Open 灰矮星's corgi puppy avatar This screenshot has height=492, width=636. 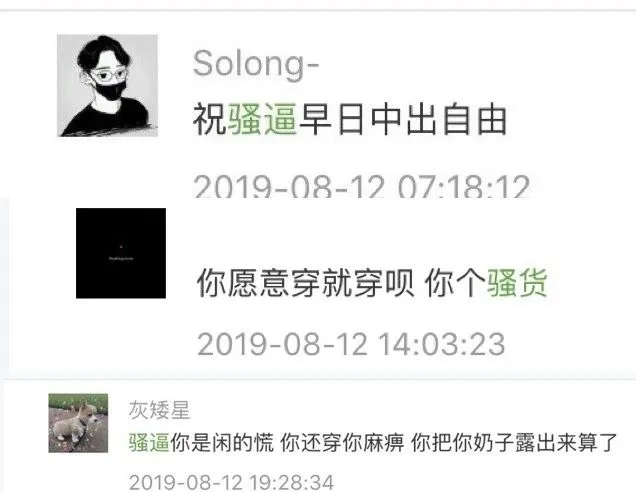78,423
